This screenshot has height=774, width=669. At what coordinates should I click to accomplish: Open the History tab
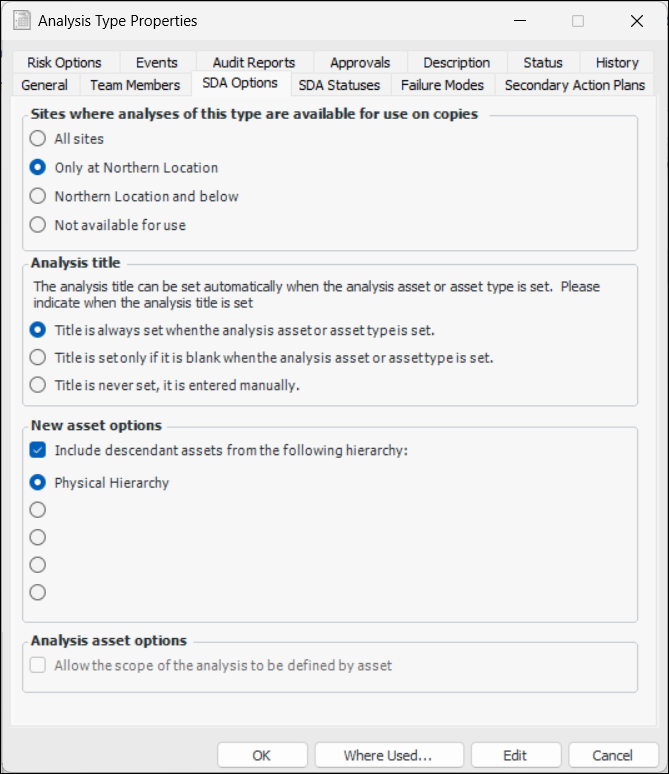tap(617, 62)
